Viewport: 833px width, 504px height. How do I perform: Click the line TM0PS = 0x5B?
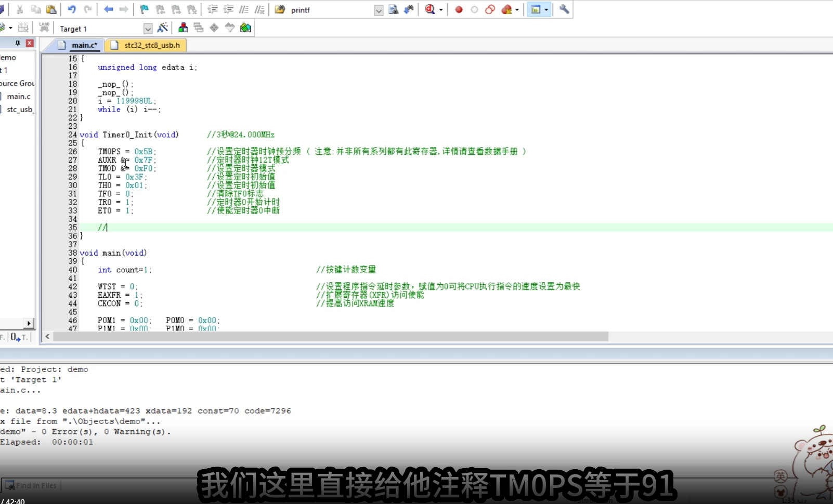coord(127,152)
